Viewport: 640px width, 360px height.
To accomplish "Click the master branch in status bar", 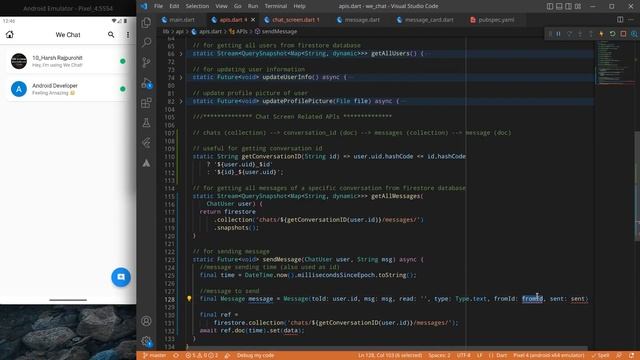I will pos(154,356).
